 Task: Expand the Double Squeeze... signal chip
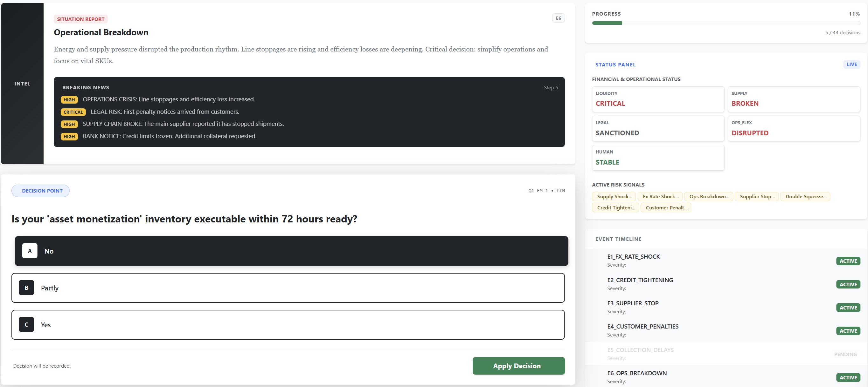[x=805, y=197]
